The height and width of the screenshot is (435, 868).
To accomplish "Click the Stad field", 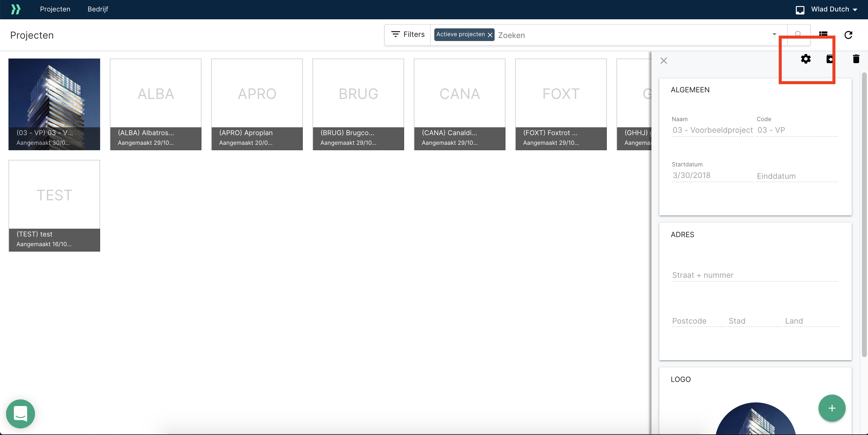I will [x=755, y=321].
